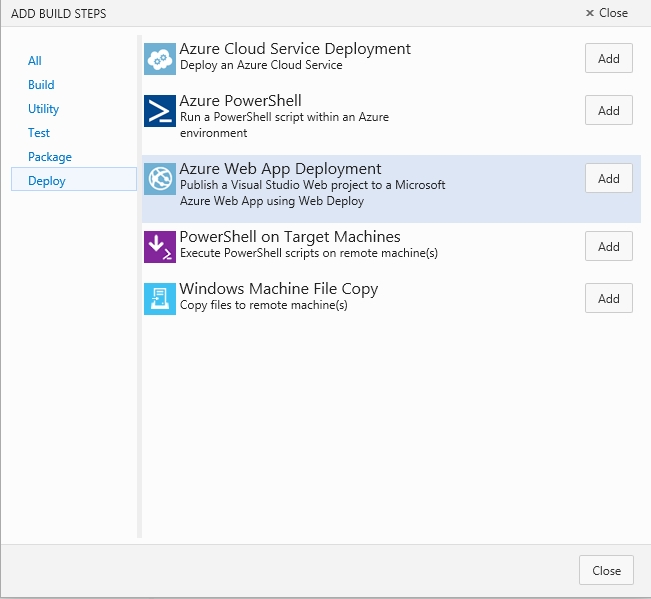Close the dialog via top-right Close link
This screenshot has width=651, height=599.
click(613, 13)
